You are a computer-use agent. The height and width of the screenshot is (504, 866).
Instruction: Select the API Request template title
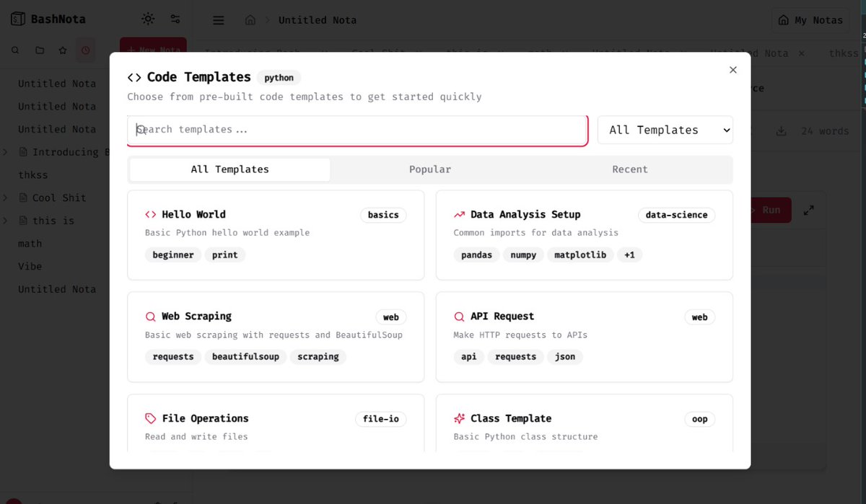[502, 317]
